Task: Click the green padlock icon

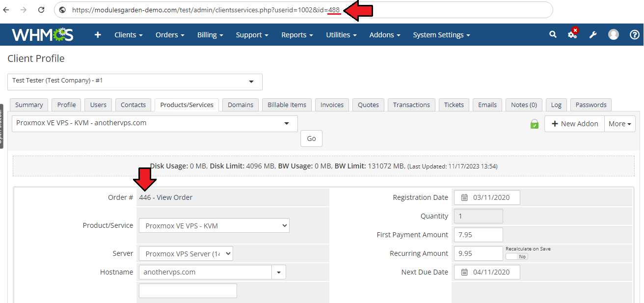Action: pyautogui.click(x=535, y=124)
